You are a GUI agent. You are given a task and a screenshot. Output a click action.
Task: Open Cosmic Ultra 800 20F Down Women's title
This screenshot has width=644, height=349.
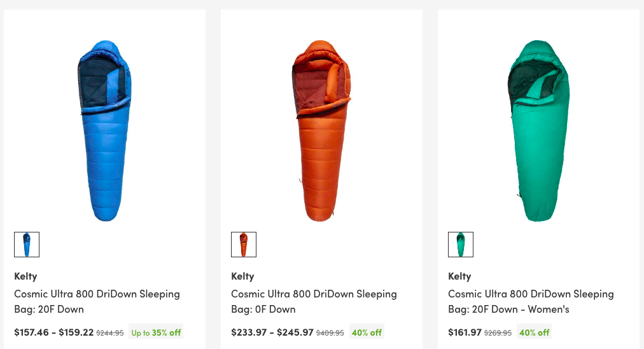coord(531,301)
